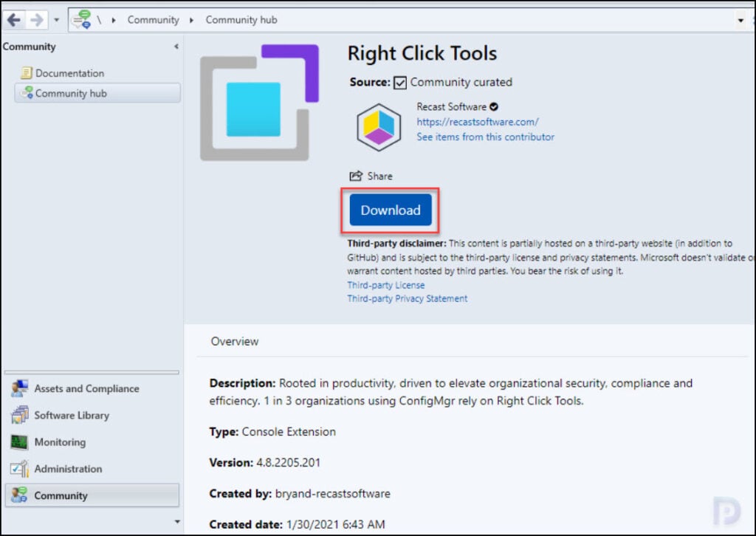Click the Download button
The width and height of the screenshot is (756, 536).
pyautogui.click(x=391, y=210)
